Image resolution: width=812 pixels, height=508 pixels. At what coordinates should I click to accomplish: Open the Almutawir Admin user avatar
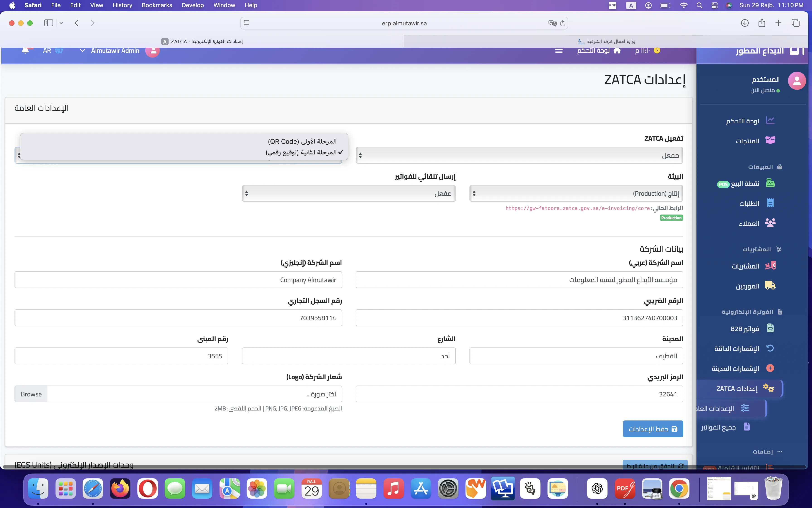point(152,51)
